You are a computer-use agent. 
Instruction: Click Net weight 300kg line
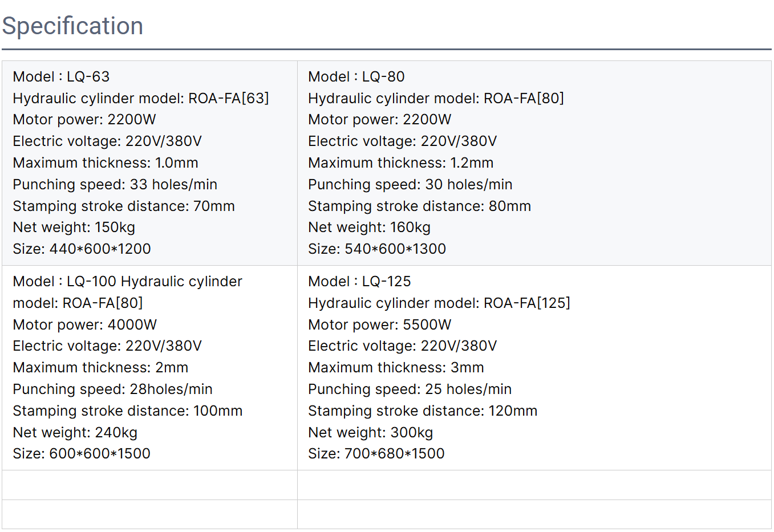370,433
